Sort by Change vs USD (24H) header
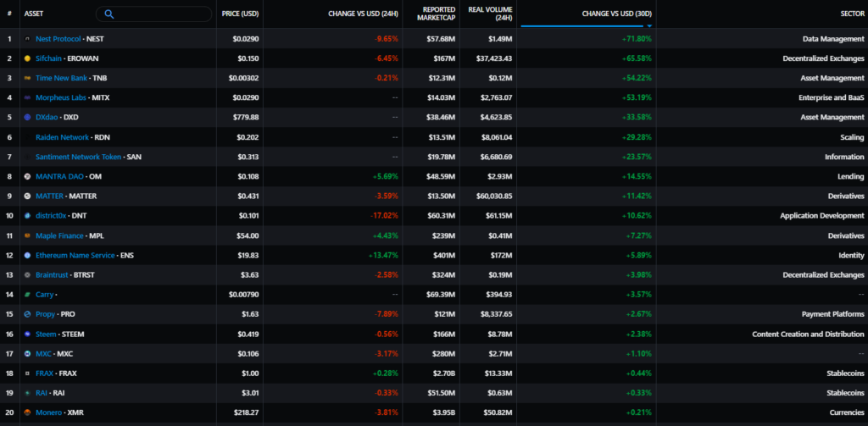The width and height of the screenshot is (868, 426). click(363, 14)
